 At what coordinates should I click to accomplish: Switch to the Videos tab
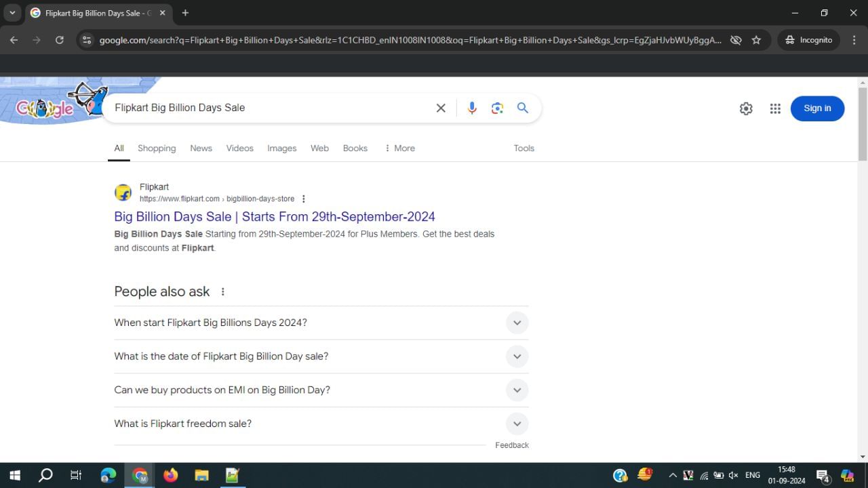tap(239, 148)
